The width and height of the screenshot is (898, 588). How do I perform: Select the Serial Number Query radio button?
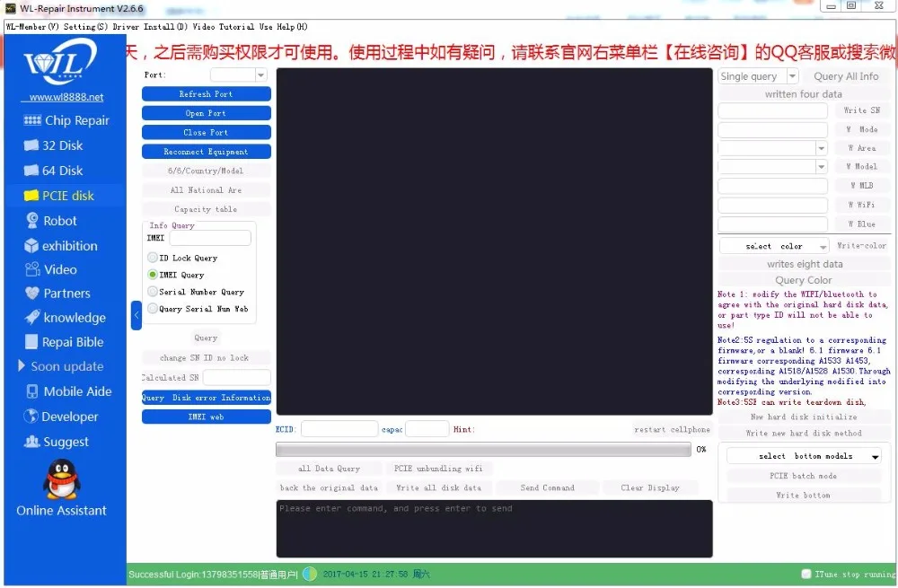pos(153,292)
